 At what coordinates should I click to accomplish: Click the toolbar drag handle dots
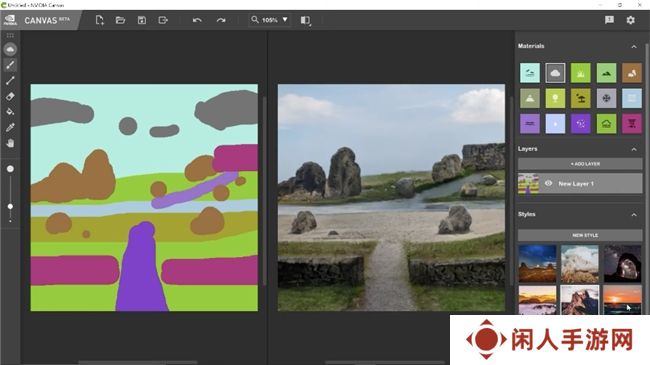(10, 36)
